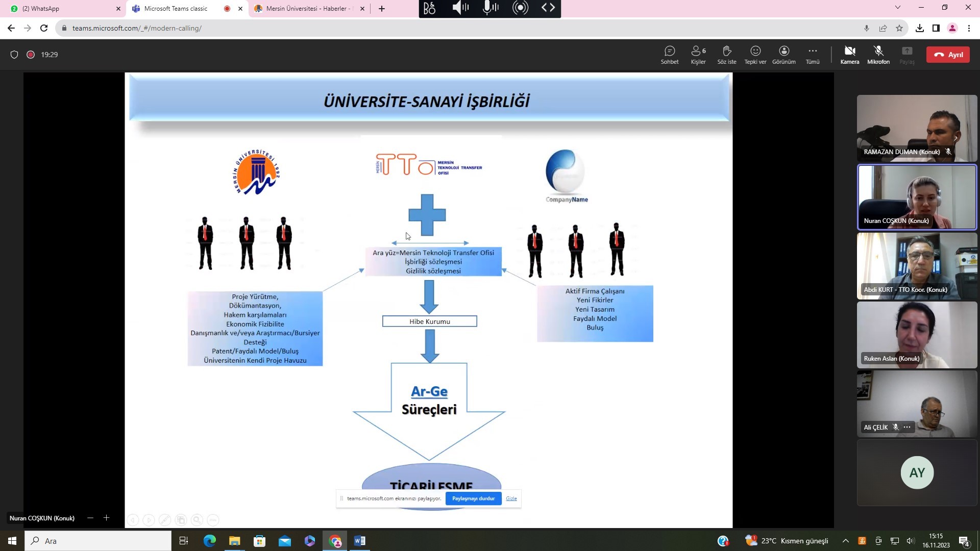The image size is (980, 551).
Task: Leave the call with Ayrıl
Action: click(x=948, y=55)
